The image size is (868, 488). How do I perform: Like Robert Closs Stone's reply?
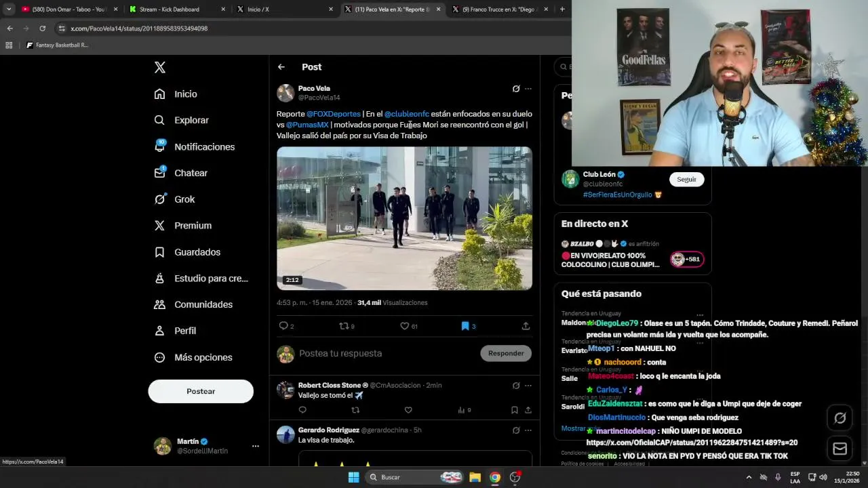(x=408, y=410)
